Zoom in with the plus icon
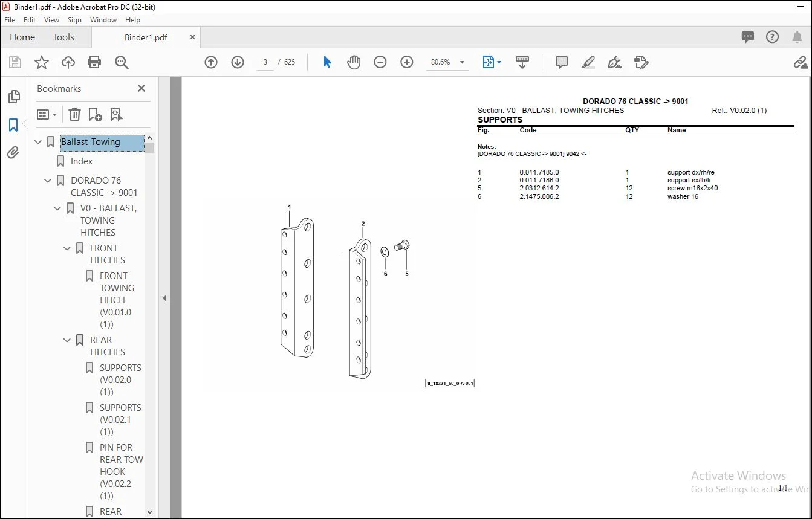The image size is (812, 519). click(407, 62)
